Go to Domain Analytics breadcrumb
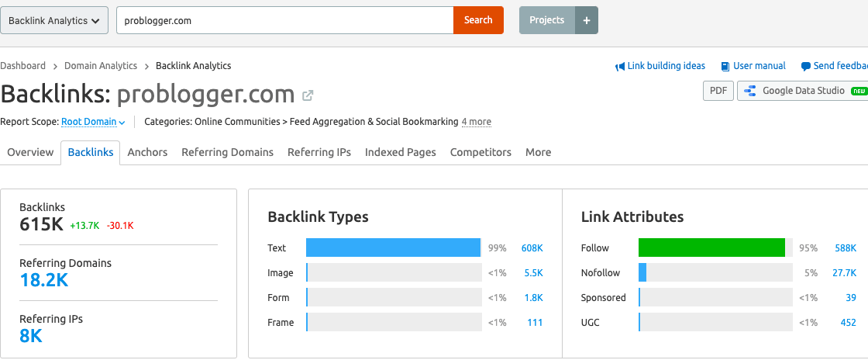Viewport: 868px width, 360px height. (101, 66)
